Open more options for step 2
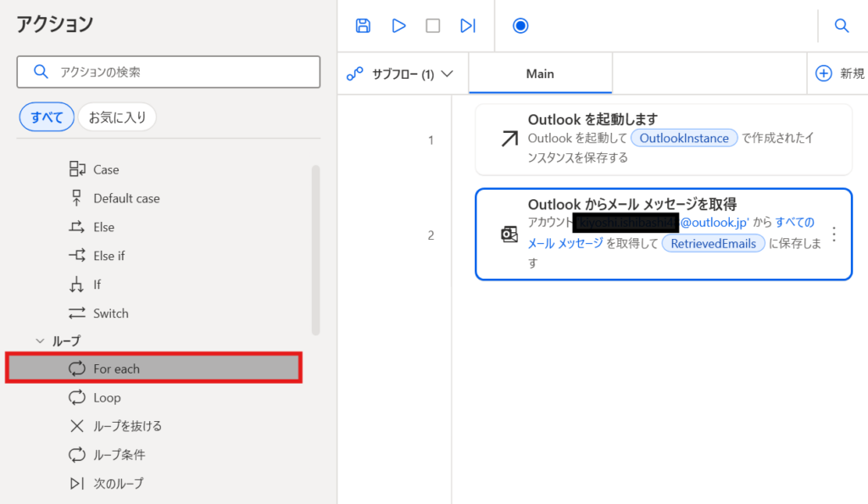This screenshot has height=504, width=868. (x=834, y=235)
